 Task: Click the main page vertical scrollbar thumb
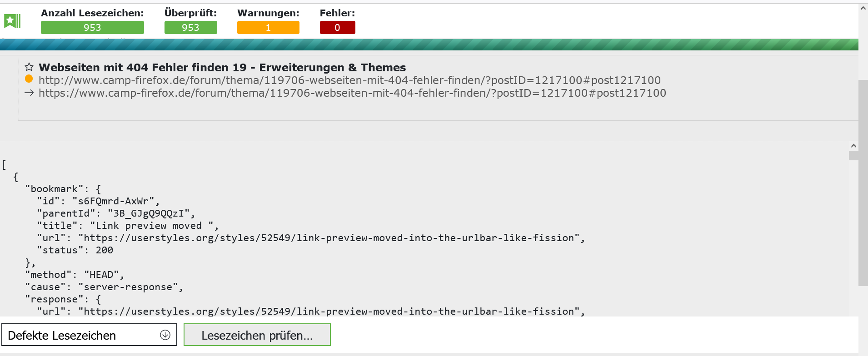pyautogui.click(x=863, y=183)
